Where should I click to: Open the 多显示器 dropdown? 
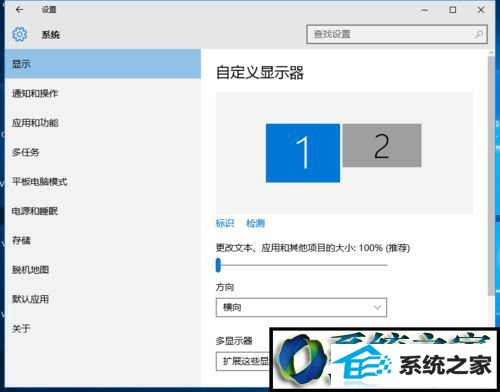click(243, 361)
